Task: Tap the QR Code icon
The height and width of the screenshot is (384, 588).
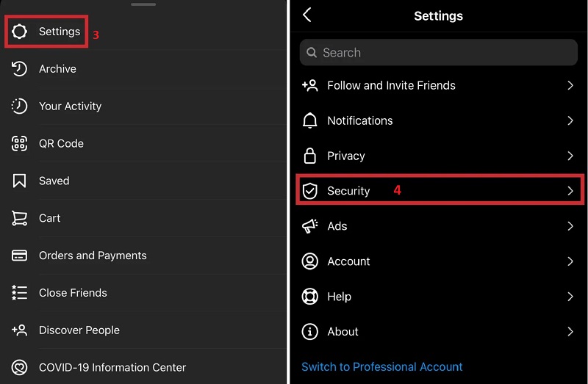Action: click(x=19, y=143)
